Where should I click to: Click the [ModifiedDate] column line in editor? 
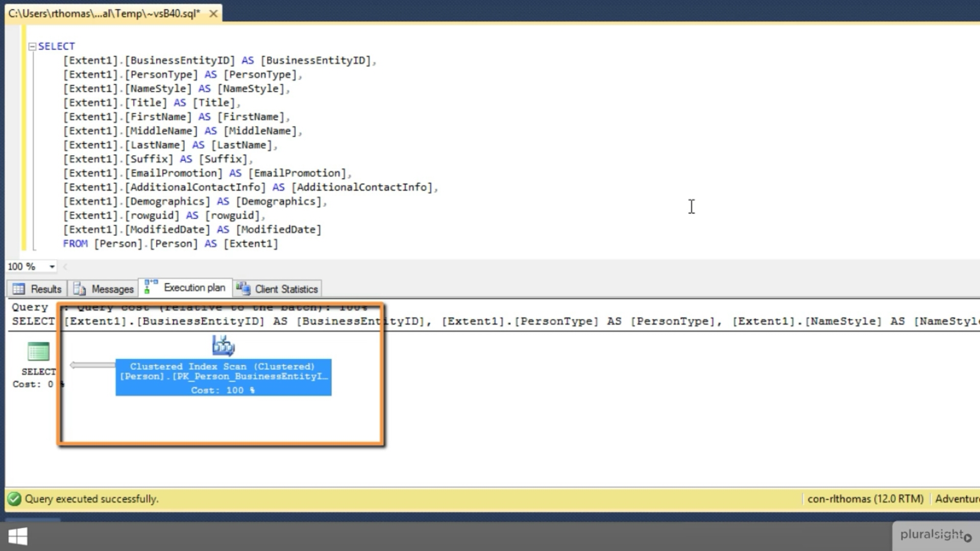pos(192,230)
